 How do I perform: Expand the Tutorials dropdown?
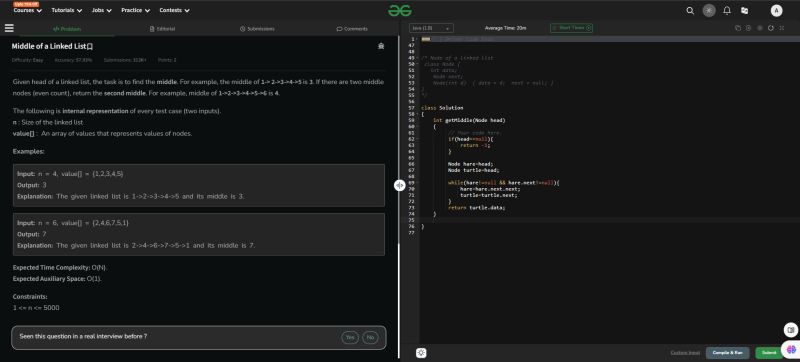67,10
